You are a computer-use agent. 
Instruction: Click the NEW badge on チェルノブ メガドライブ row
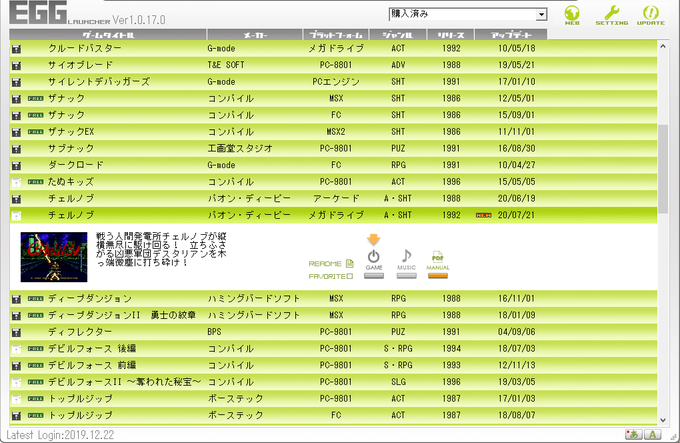pyautogui.click(x=484, y=215)
